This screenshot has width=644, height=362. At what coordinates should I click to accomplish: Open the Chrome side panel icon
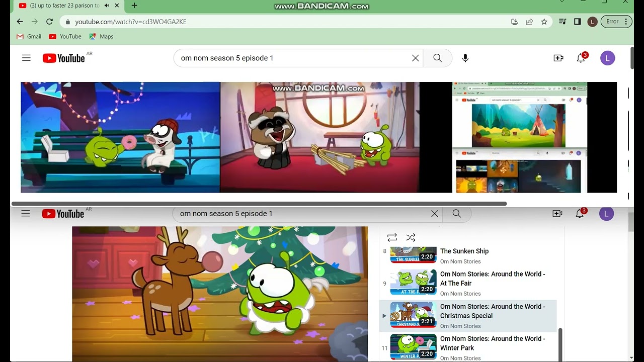pos(577,22)
